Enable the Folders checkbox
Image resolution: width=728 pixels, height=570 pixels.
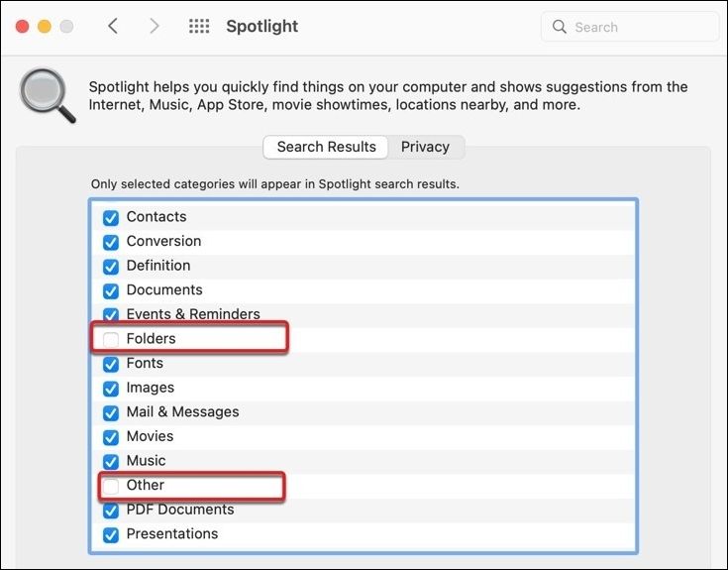(111, 339)
